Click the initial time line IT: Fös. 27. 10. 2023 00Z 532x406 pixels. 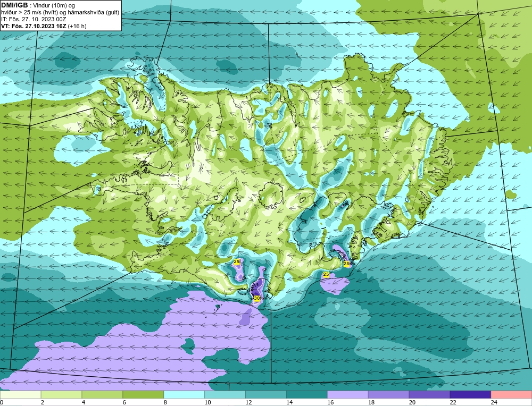(34, 19)
